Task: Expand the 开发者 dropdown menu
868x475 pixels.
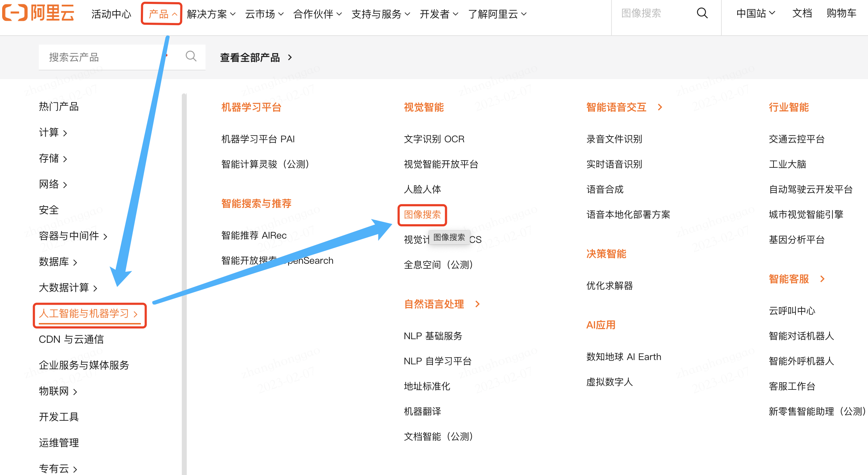Action: pos(439,14)
